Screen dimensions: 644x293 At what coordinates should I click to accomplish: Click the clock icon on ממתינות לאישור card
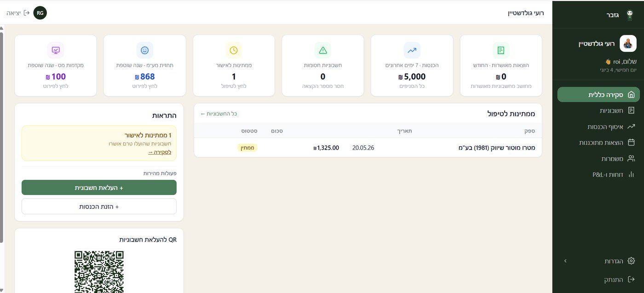(x=234, y=50)
